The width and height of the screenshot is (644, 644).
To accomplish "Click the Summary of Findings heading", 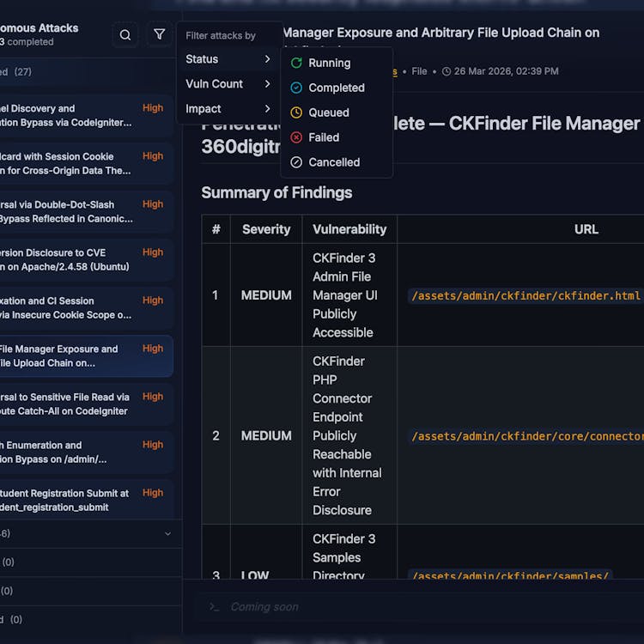I will pyautogui.click(x=276, y=193).
